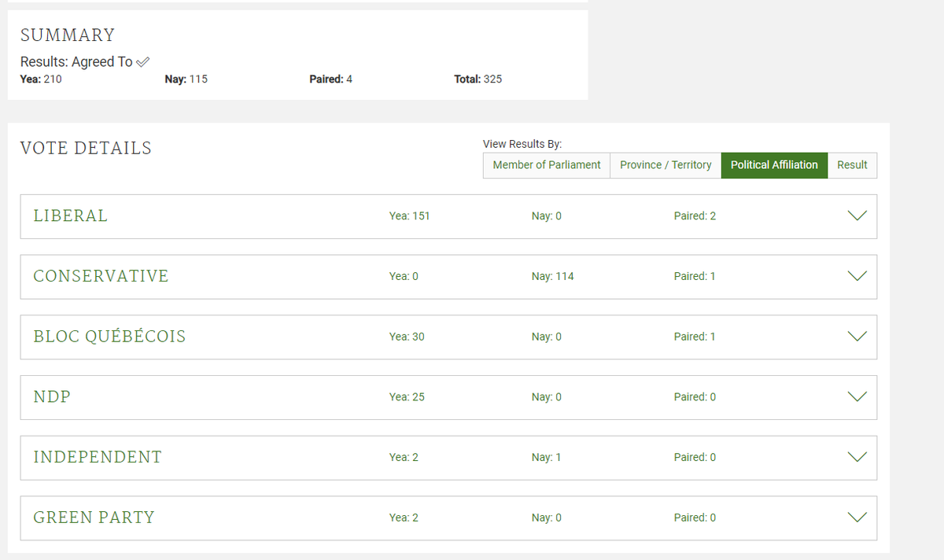This screenshot has width=944, height=560.
Task: Expand the NDP row chevron
Action: click(x=857, y=397)
